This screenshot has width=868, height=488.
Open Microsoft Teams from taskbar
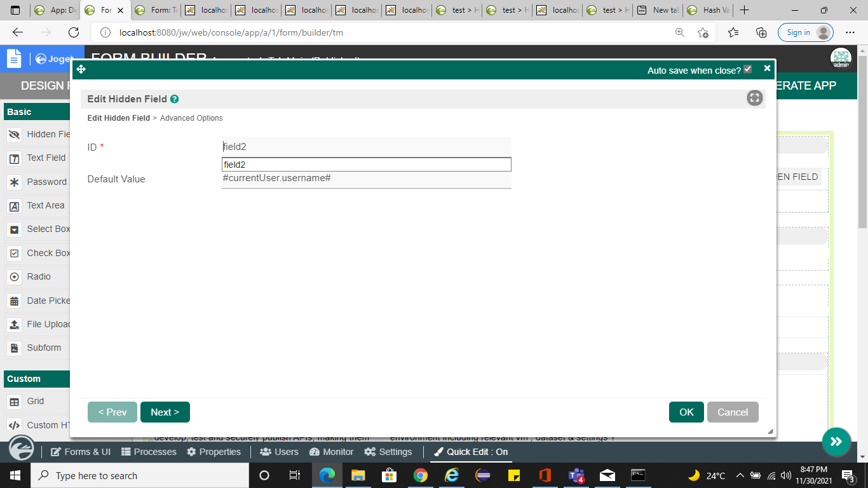pyautogui.click(x=576, y=475)
